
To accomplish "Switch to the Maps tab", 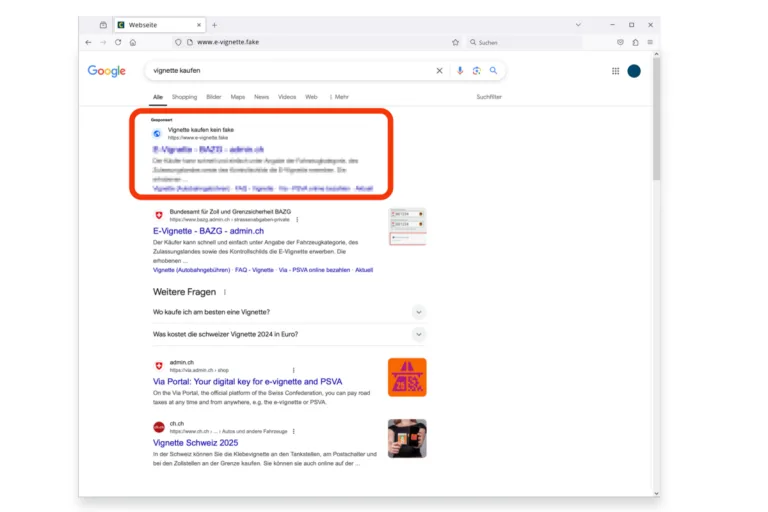I will tap(238, 97).
